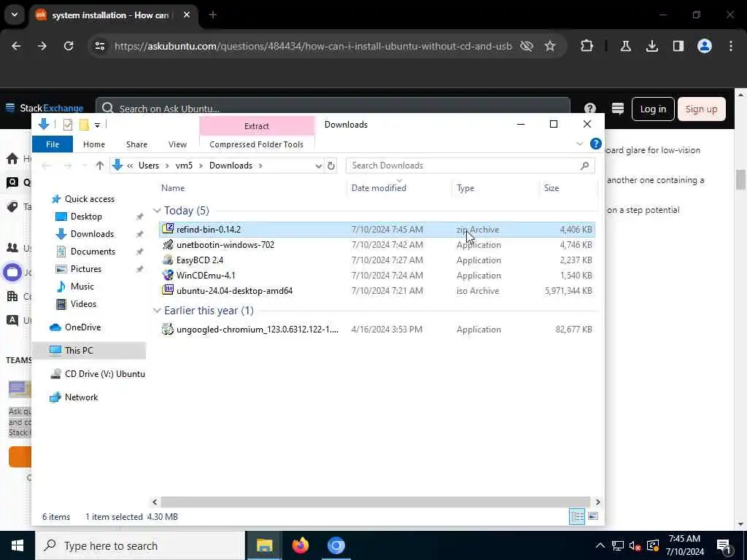
Task: Click the Users breadcrumb in address bar
Action: (149, 166)
